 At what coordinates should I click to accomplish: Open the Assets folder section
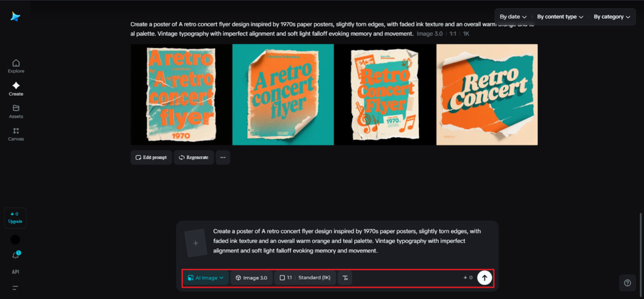click(16, 111)
